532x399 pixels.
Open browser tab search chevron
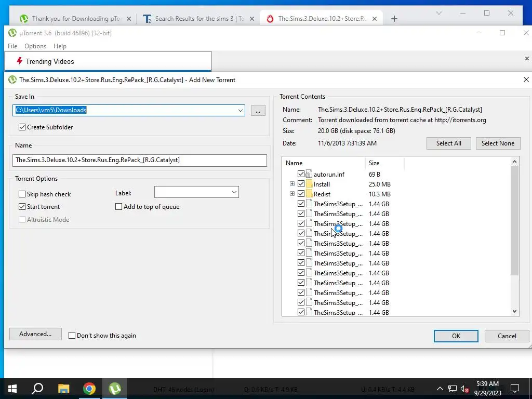click(x=438, y=13)
